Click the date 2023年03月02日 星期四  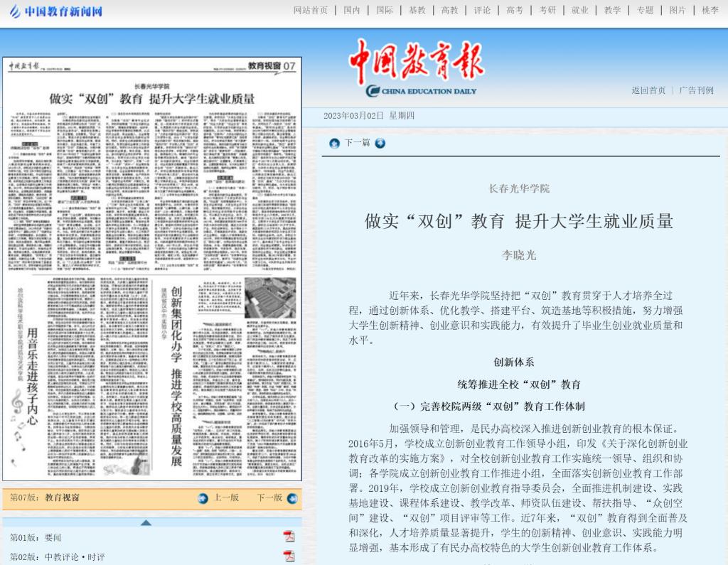point(369,116)
